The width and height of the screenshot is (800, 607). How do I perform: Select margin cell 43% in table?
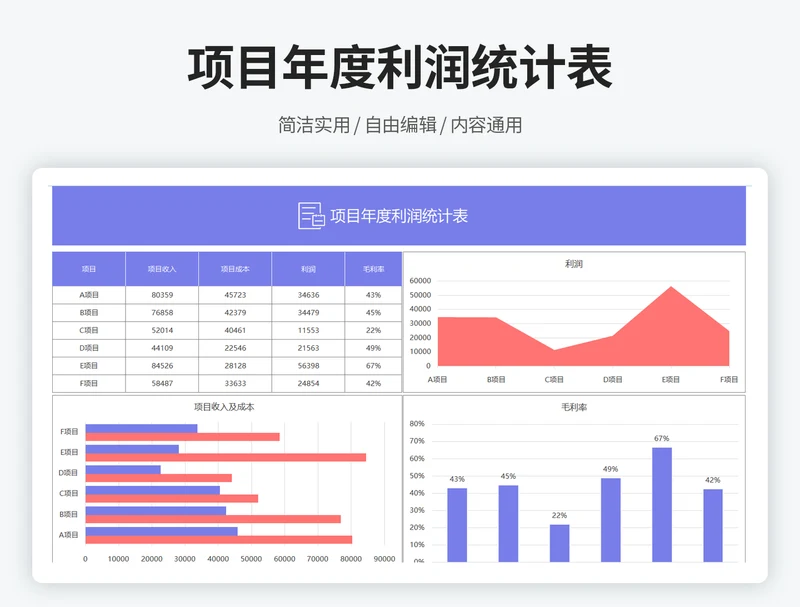(x=373, y=295)
